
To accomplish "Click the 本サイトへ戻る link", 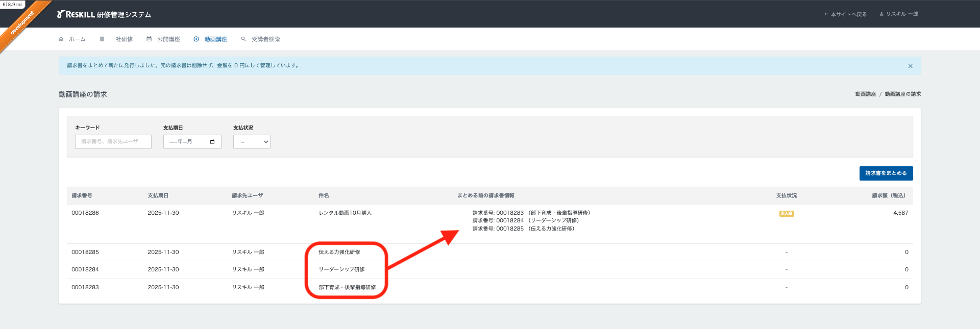I will [x=845, y=14].
